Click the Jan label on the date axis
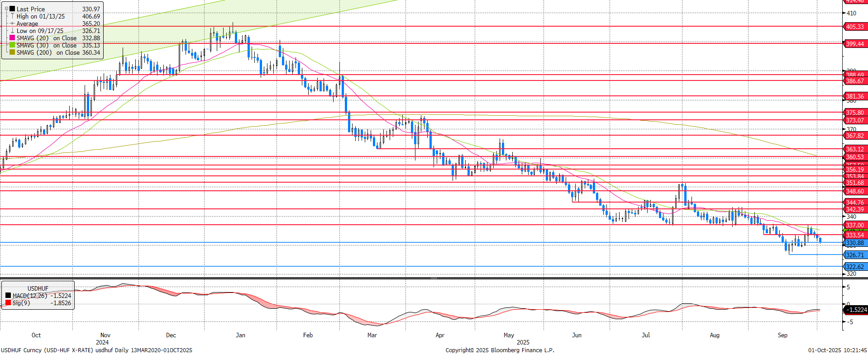868x354 pixels. tap(240, 335)
